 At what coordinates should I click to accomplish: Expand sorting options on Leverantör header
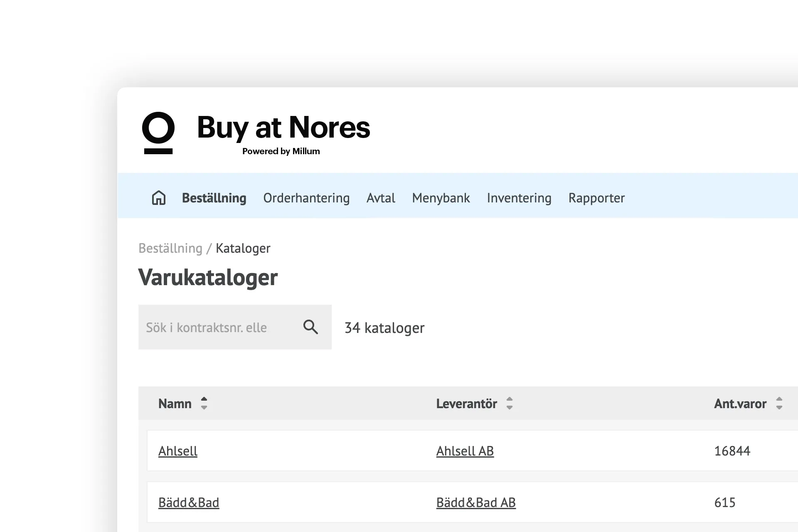(510, 403)
